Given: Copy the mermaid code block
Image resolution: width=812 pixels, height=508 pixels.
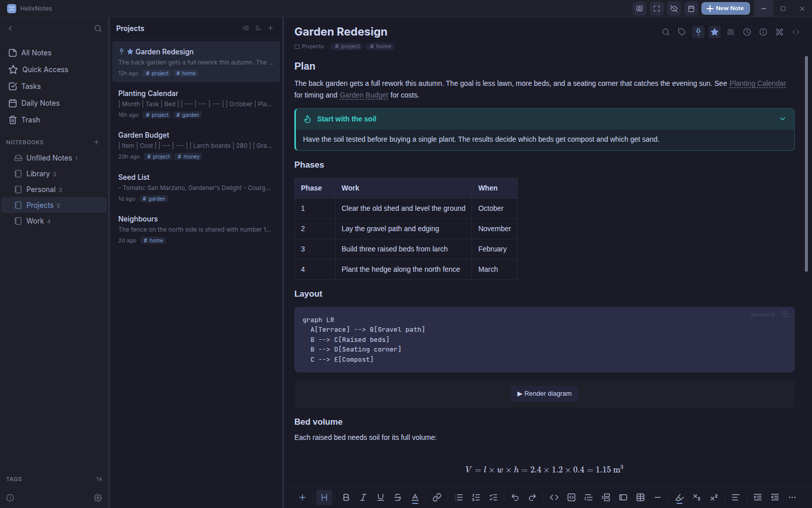Looking at the screenshot, I should click(x=785, y=314).
